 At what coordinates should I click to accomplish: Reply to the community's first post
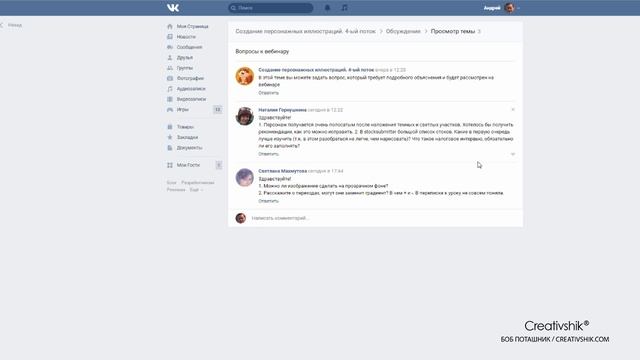(269, 93)
